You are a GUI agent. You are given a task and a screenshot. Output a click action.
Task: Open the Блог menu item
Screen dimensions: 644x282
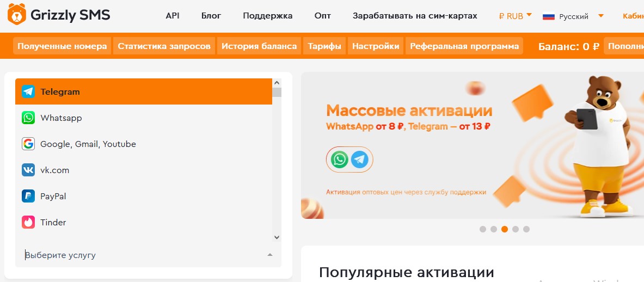tap(211, 16)
